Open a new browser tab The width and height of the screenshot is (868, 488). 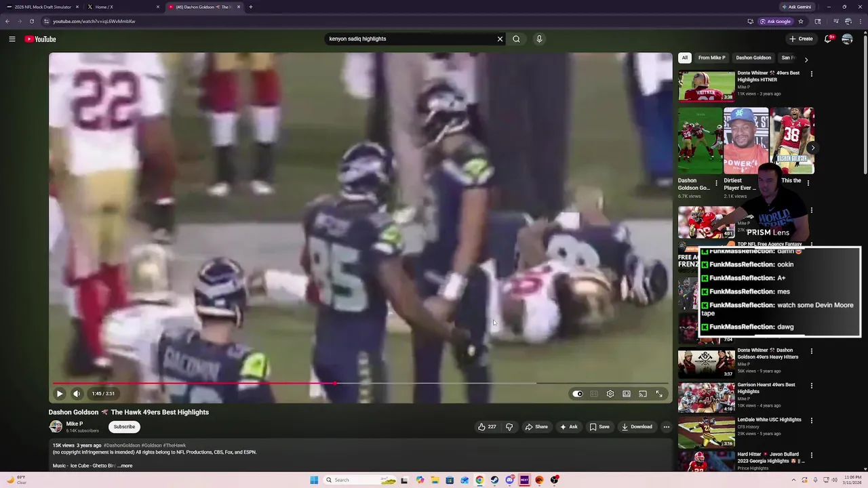(x=251, y=7)
